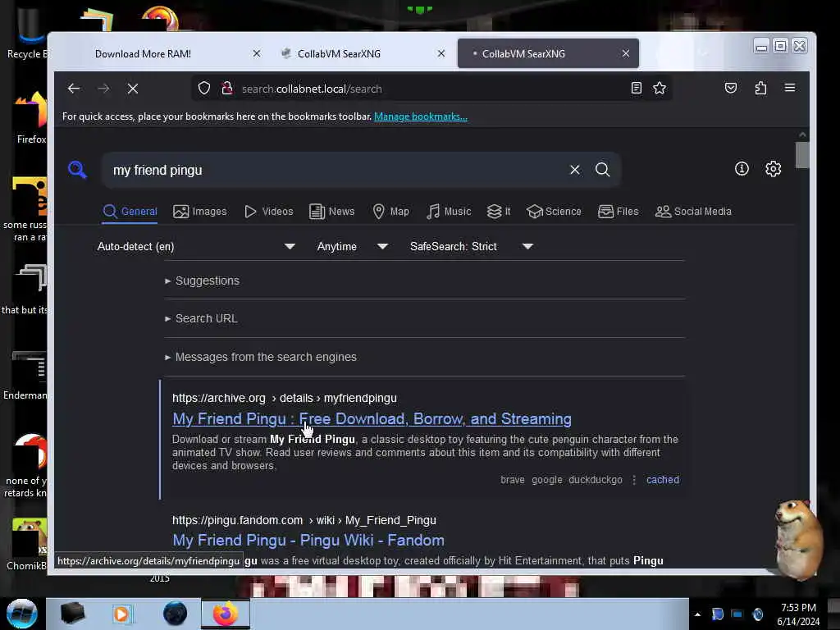Open the SafeSearch Strict dropdown
This screenshot has width=840, height=630.
click(x=472, y=246)
